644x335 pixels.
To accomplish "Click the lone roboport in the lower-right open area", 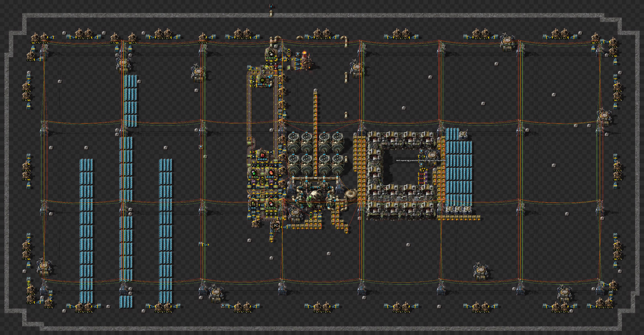I will pyautogui.click(x=481, y=271).
